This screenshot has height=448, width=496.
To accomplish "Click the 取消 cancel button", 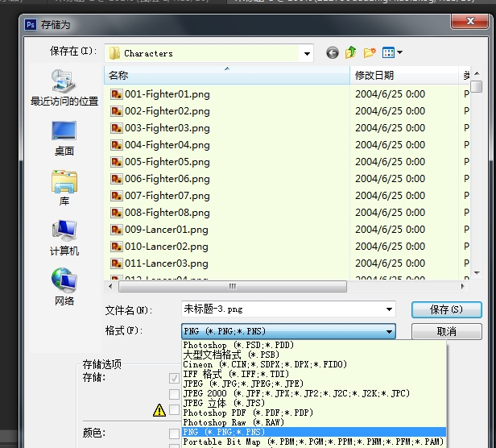I will 447,331.
